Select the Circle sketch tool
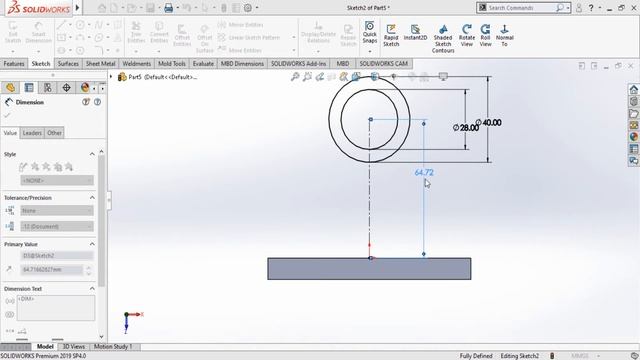 (80, 25)
